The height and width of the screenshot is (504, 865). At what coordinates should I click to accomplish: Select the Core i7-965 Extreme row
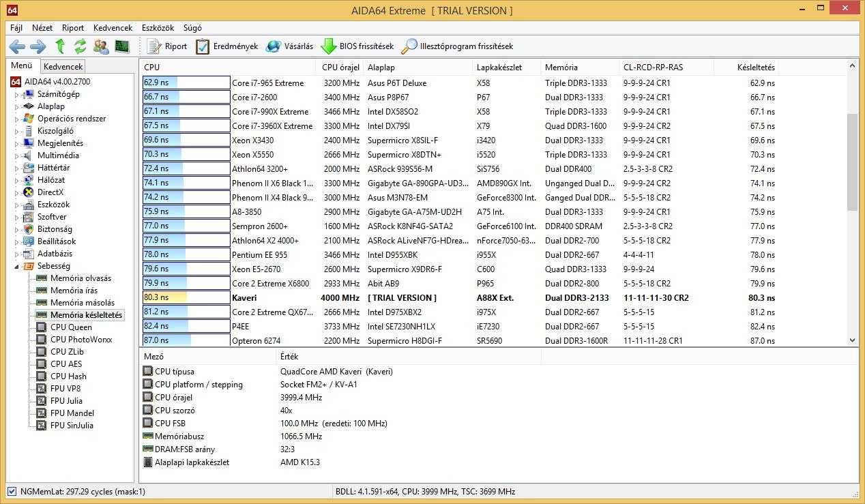click(x=459, y=83)
